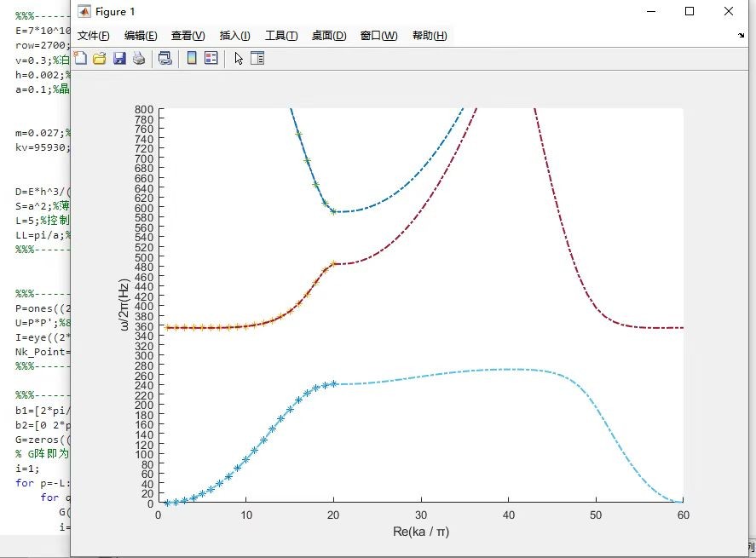Click the x-axis label Re(ka / π)
The image size is (756, 558).
point(421,532)
